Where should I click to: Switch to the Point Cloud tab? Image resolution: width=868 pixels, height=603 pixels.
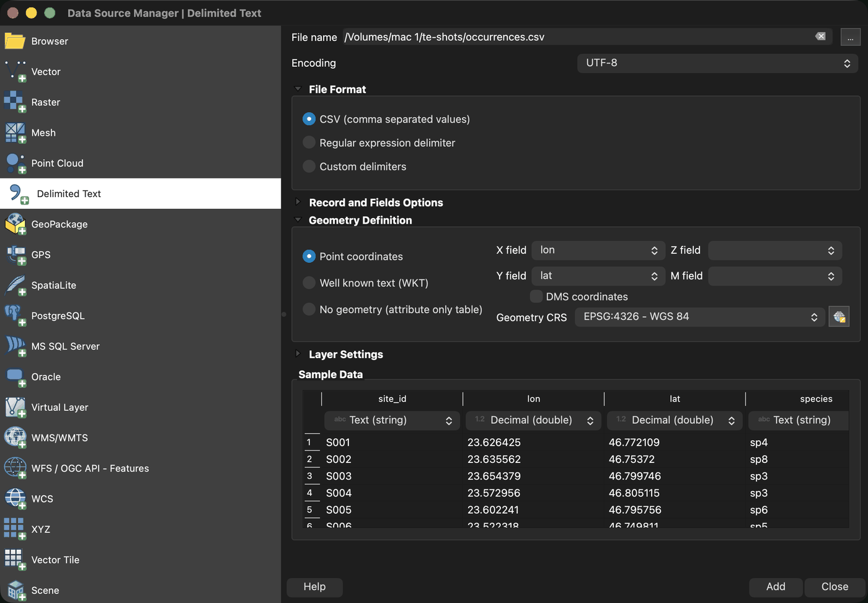pos(140,163)
